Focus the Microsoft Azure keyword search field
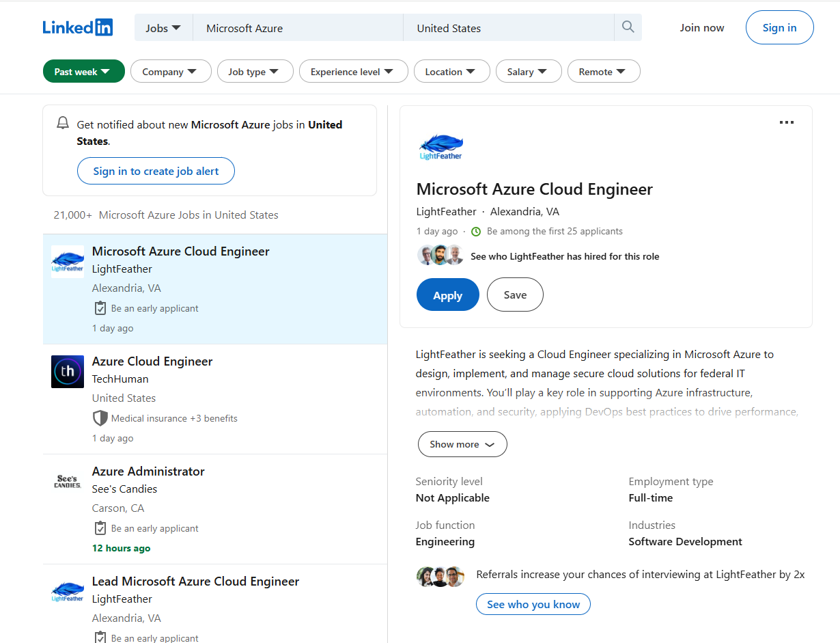 (298, 28)
